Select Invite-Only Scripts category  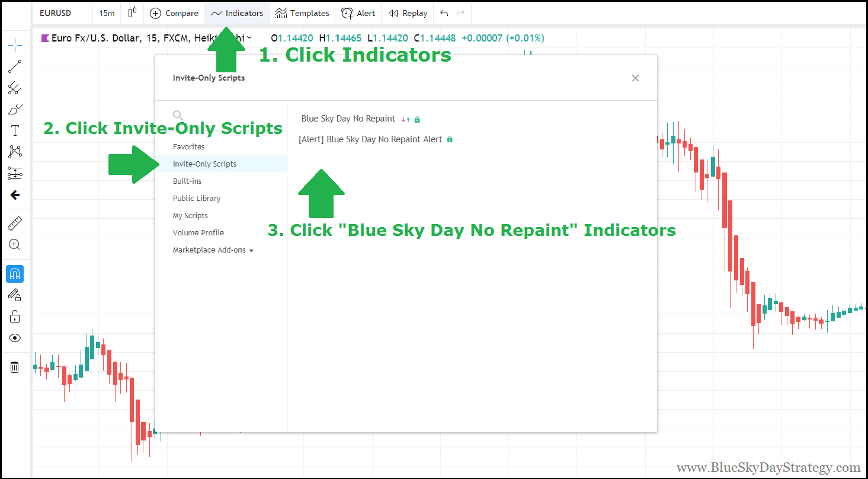pyautogui.click(x=220, y=164)
